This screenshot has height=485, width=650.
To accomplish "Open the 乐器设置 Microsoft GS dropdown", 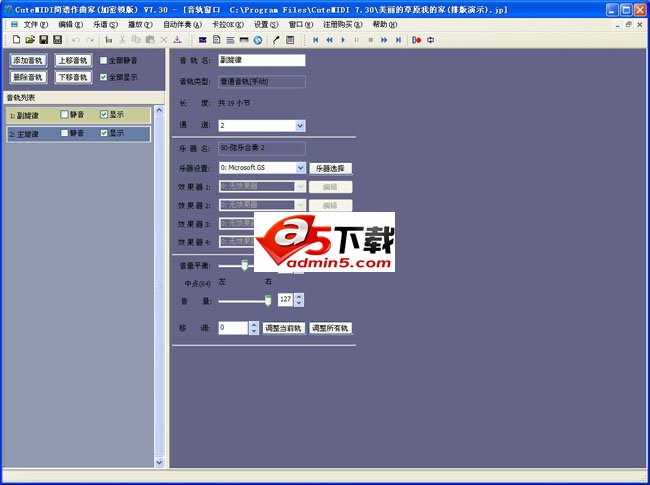I will tap(301, 167).
